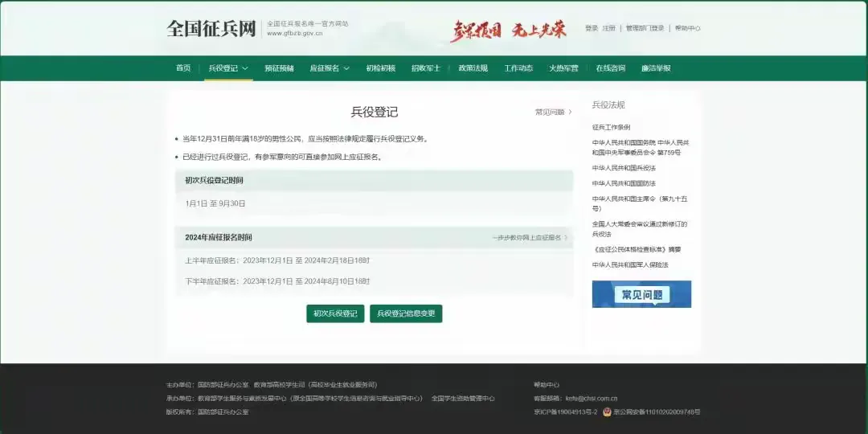Open 工作动态 navigation item

click(518, 68)
